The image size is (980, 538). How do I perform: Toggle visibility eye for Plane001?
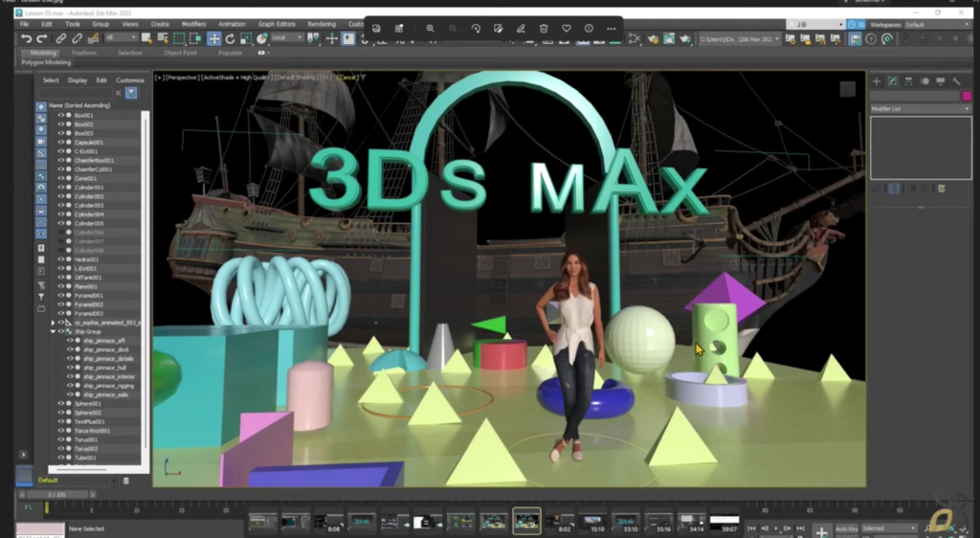pyautogui.click(x=61, y=286)
